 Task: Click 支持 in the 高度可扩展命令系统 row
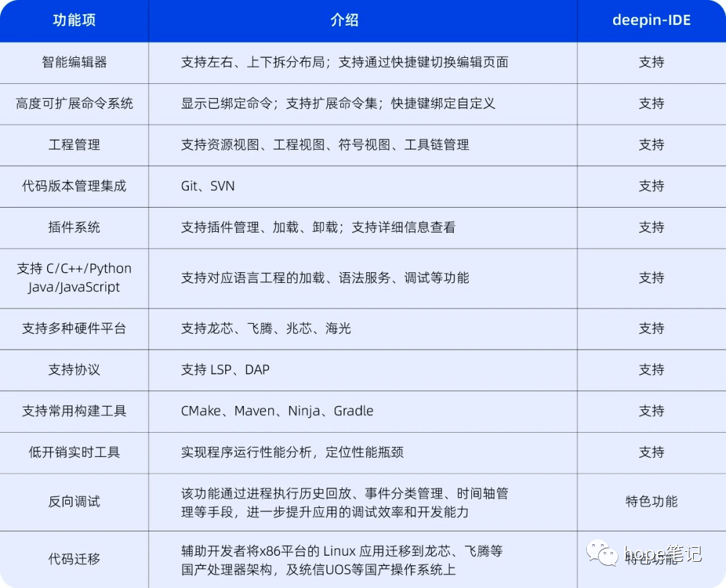point(651,103)
